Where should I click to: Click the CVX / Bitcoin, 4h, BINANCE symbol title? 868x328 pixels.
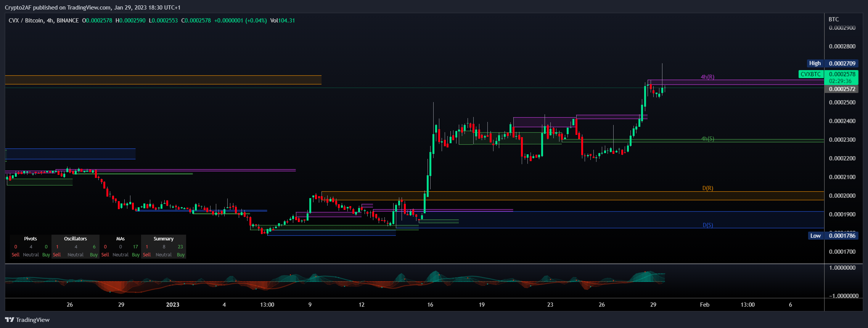(44, 21)
